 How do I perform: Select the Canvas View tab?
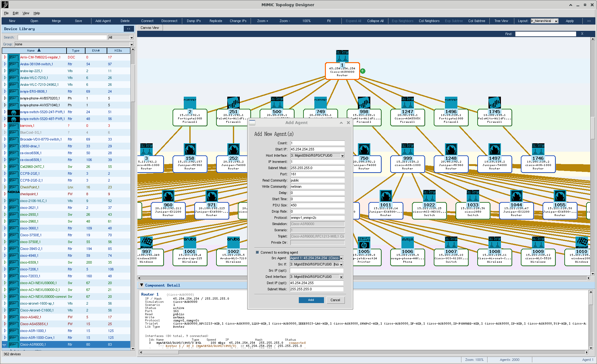(x=150, y=28)
